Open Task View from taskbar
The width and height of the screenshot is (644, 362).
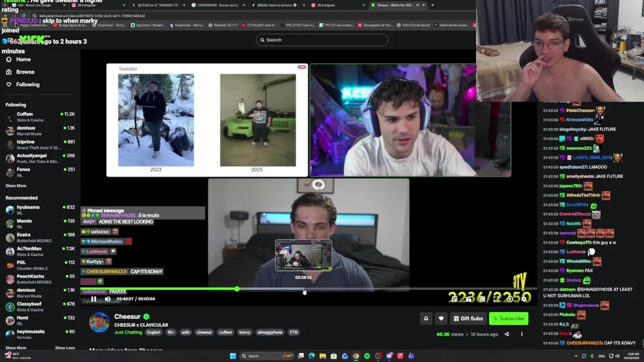point(300,356)
